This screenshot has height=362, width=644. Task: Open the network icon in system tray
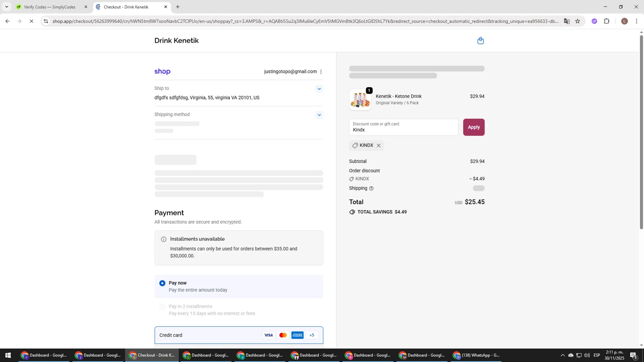579,356
